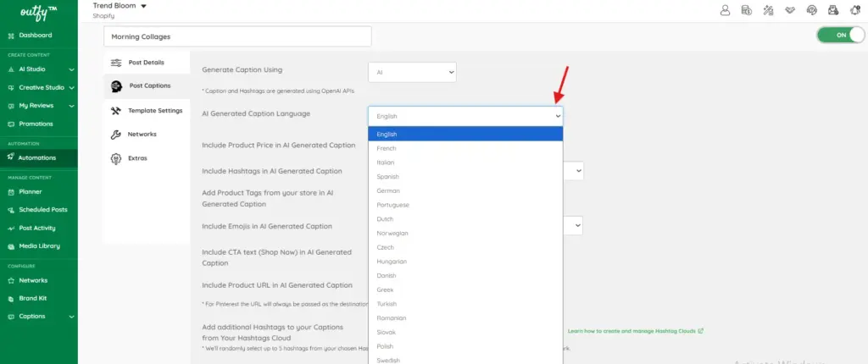Open the Generate Caption Using dropdown

[412, 73]
